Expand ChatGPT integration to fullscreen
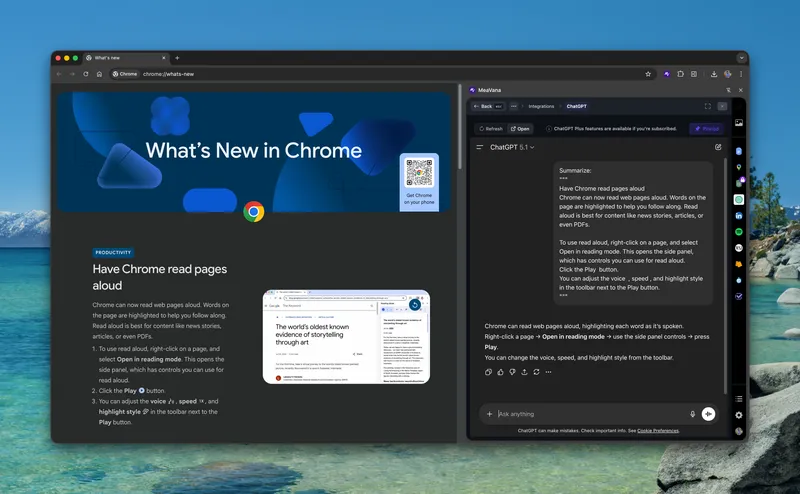The width and height of the screenshot is (800, 494). [x=708, y=106]
